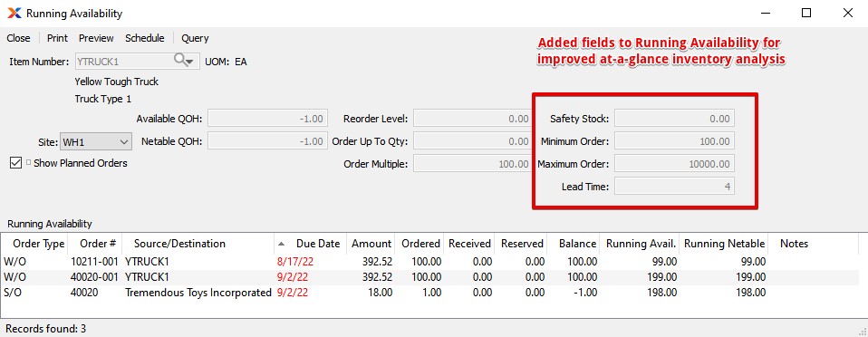This screenshot has height=337, width=868.
Task: Click the Reorder Level field
Action: pos(472,119)
